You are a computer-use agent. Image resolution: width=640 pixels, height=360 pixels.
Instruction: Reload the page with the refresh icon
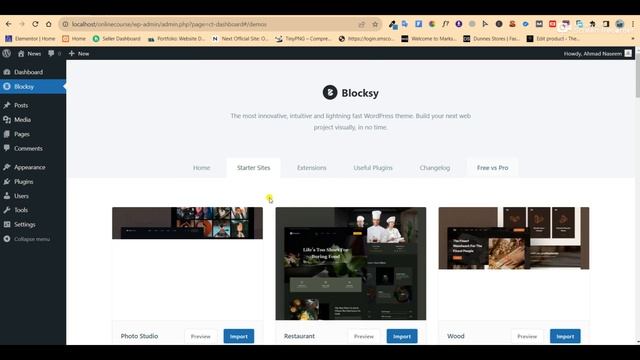point(35,24)
